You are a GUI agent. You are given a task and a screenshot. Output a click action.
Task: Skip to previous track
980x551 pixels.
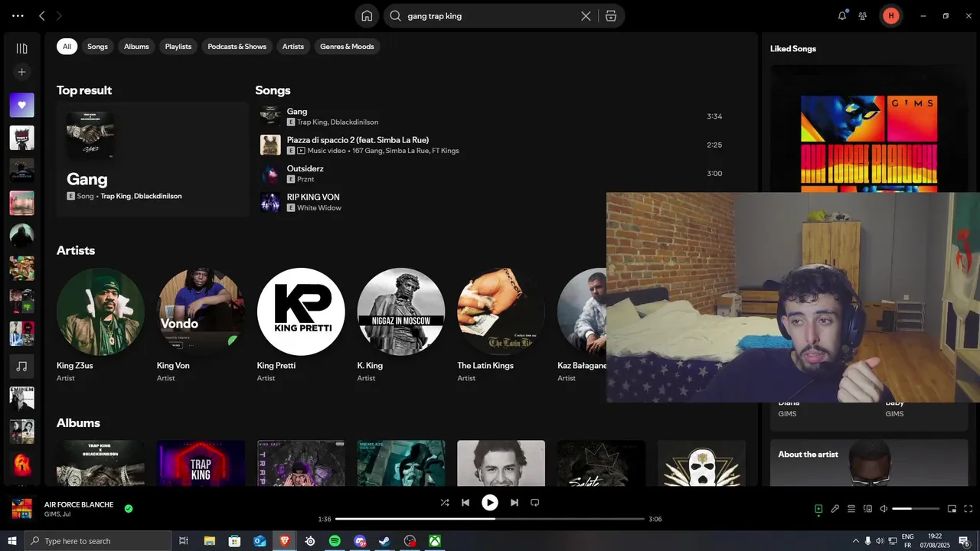[x=465, y=503]
